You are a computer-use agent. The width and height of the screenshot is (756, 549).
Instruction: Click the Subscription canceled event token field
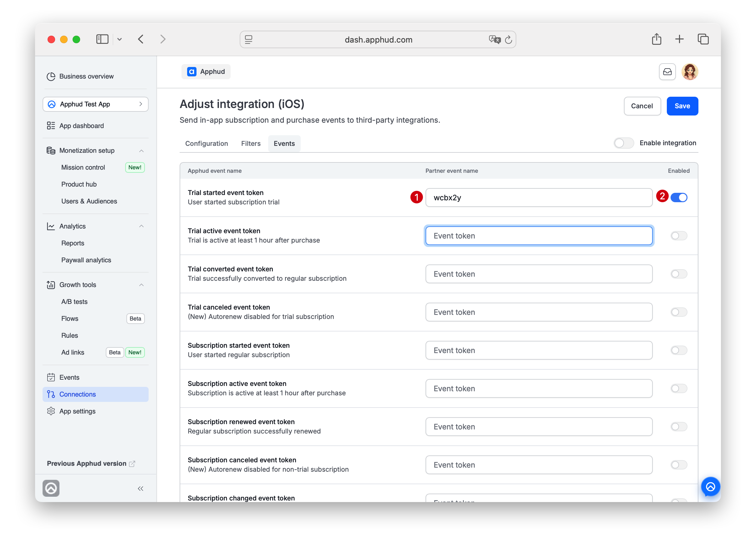[x=539, y=465]
